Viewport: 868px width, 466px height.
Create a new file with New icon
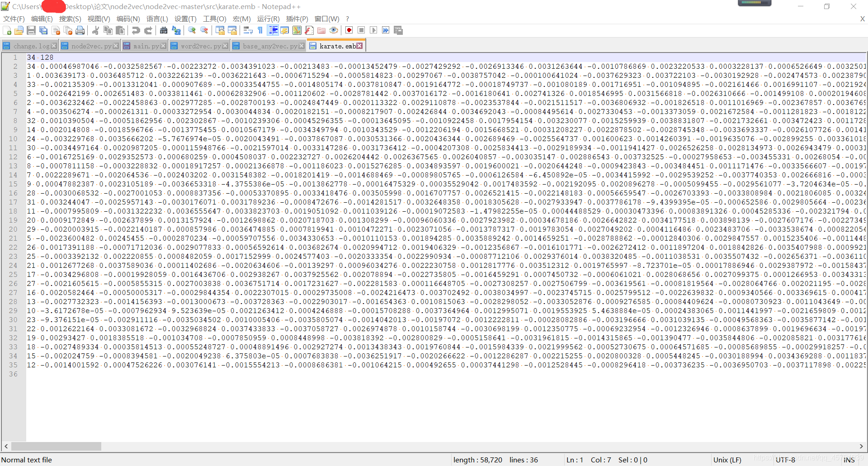[7, 30]
